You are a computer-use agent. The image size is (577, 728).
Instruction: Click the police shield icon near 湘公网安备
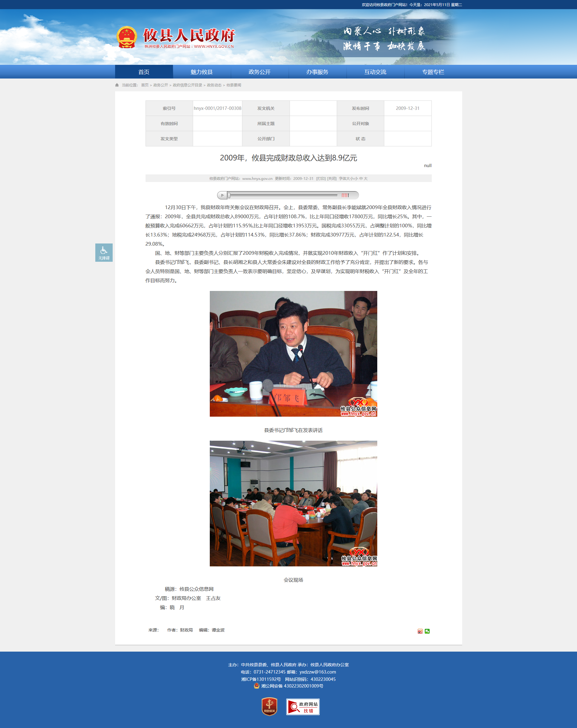(x=257, y=686)
